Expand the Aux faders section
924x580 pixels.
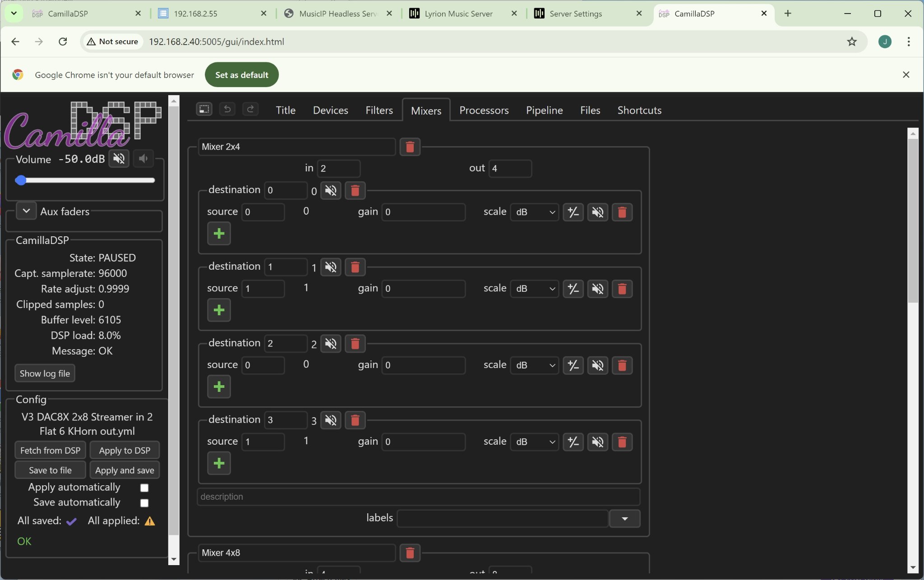pos(26,211)
